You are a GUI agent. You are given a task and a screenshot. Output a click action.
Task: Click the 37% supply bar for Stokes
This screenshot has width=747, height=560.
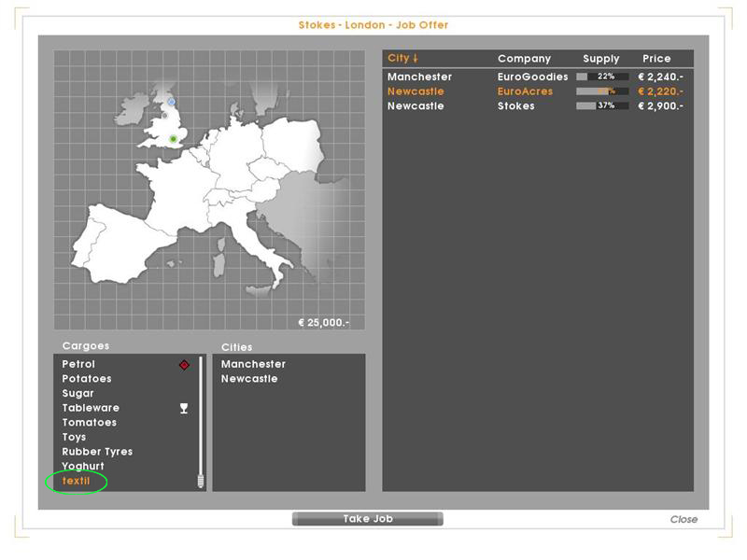pyautogui.click(x=602, y=106)
